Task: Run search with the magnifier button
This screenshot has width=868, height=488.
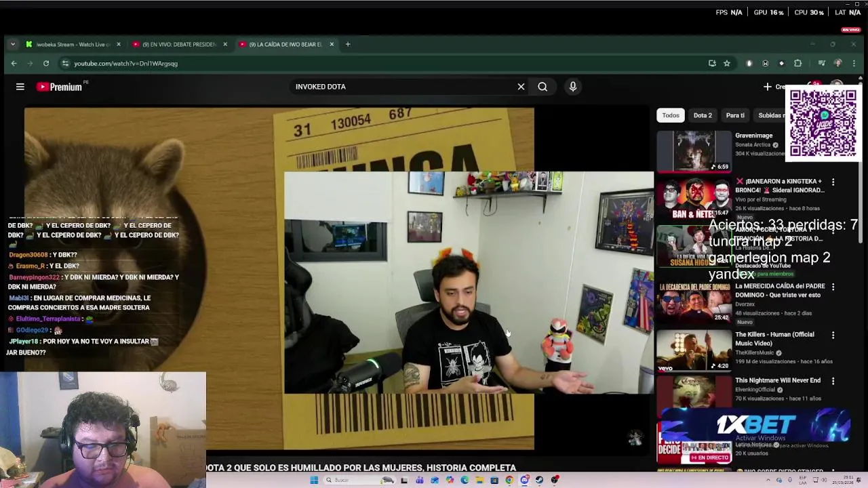Action: click(x=542, y=87)
